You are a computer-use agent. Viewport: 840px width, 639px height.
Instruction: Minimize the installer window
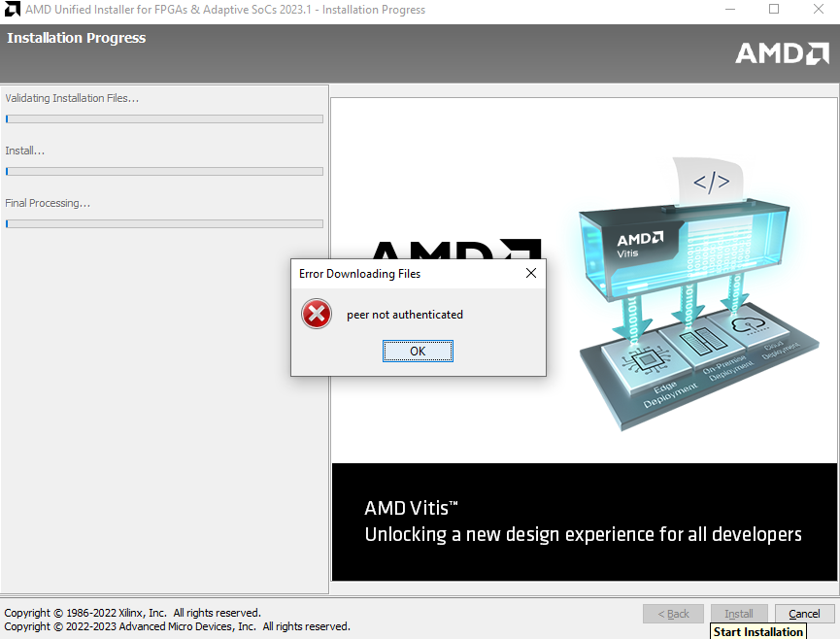[730, 10]
